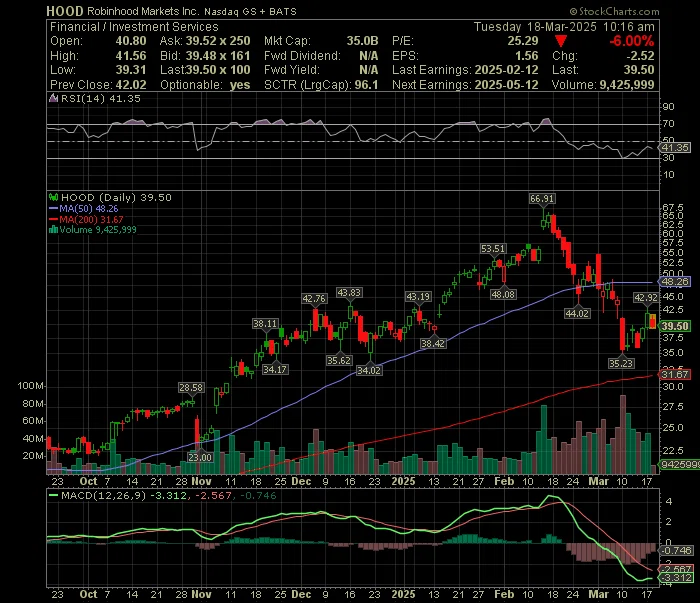Image resolution: width=700 pixels, height=603 pixels.
Task: Click the Optionable yes value
Action: point(240,85)
